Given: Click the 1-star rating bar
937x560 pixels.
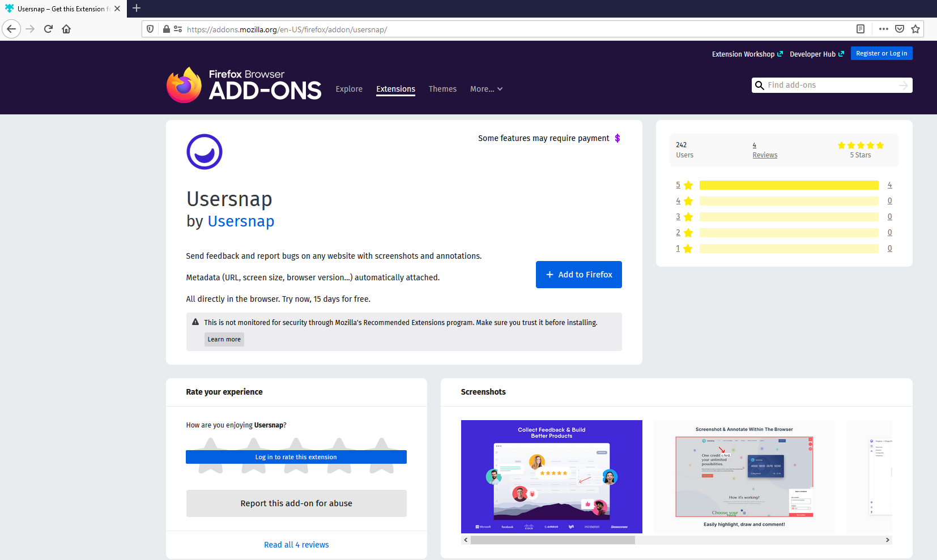Looking at the screenshot, I should coord(789,249).
